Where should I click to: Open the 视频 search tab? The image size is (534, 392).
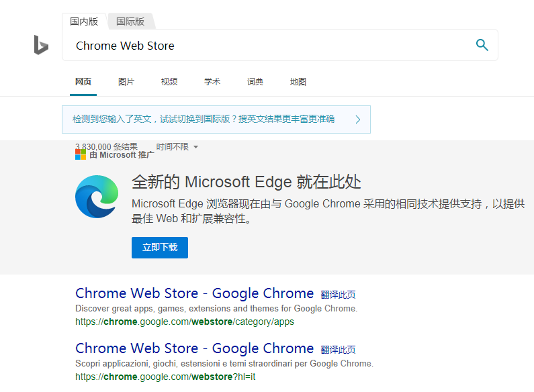(x=169, y=82)
